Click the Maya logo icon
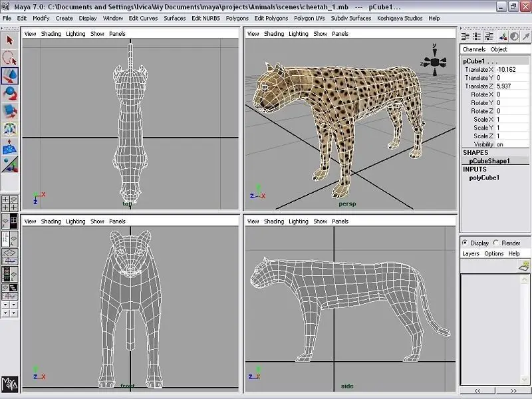Image resolution: width=532 pixels, height=399 pixels. [9, 384]
